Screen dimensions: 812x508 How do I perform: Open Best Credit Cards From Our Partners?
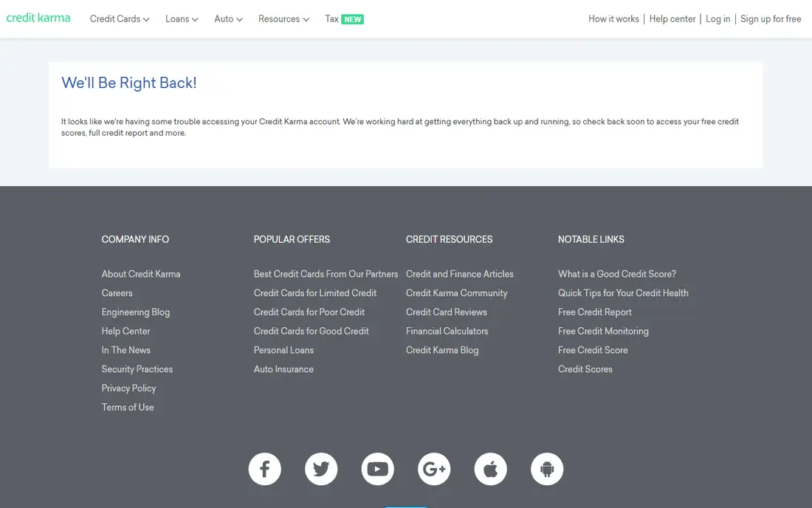pyautogui.click(x=326, y=274)
